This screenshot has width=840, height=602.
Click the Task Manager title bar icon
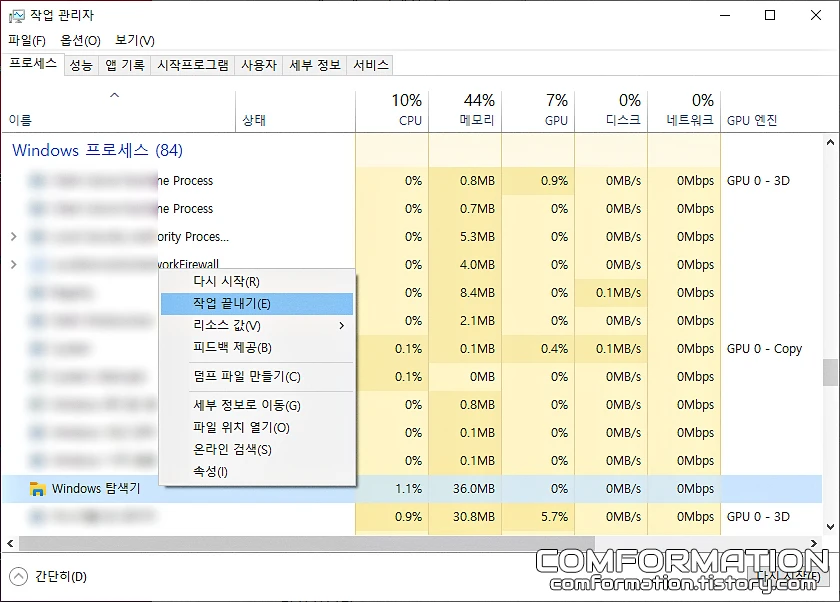coord(17,16)
